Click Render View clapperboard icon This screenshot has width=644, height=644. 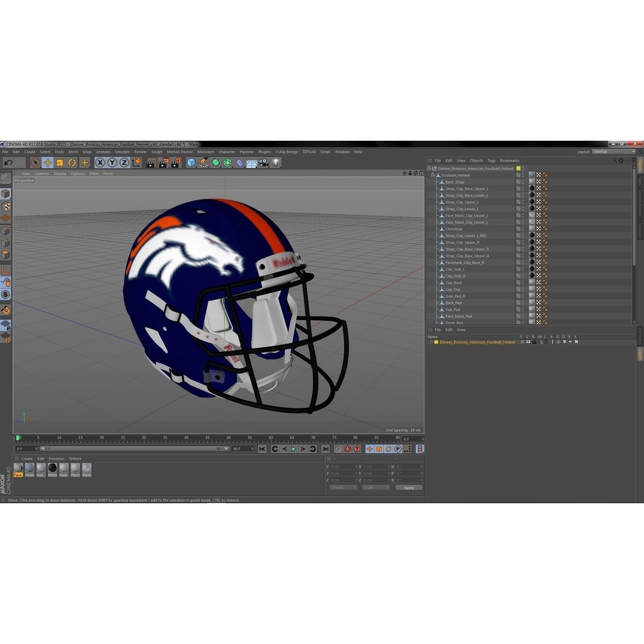coord(151,163)
